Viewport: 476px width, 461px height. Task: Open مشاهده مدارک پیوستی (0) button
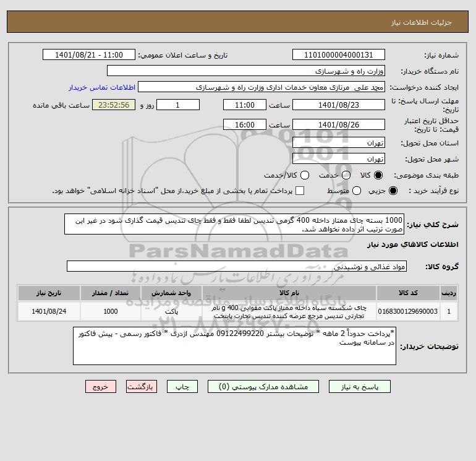(x=263, y=387)
